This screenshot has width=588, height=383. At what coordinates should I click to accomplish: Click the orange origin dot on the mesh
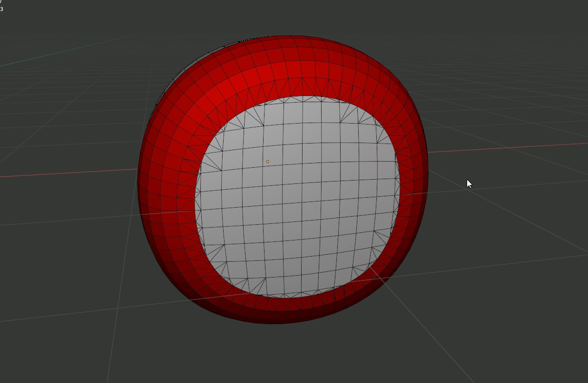(267, 162)
